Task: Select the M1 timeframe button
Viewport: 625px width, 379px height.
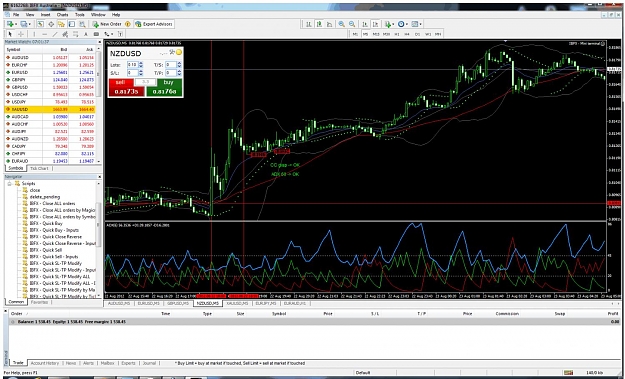Action: tap(355, 34)
